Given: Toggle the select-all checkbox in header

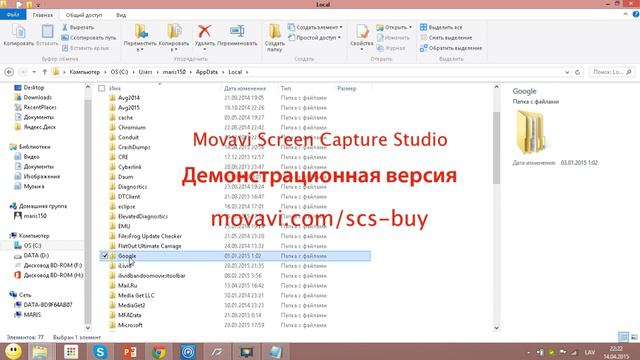Looking at the screenshot, I should click(102, 88).
